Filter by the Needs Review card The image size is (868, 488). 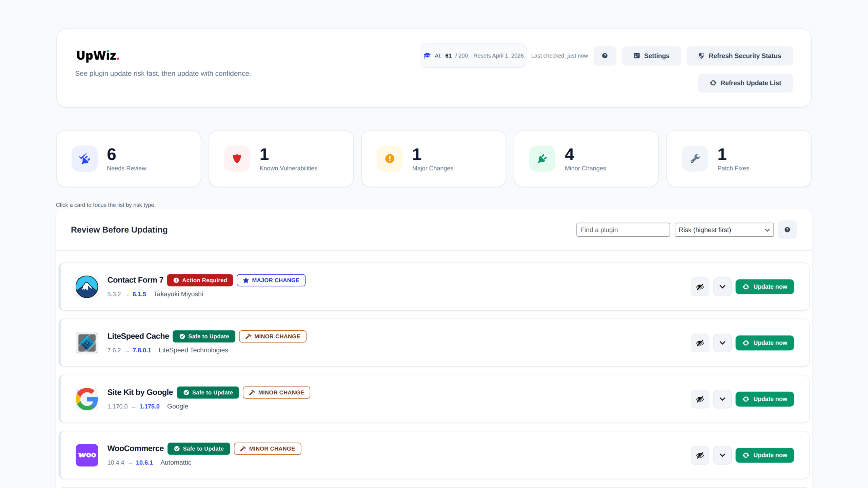[129, 158]
